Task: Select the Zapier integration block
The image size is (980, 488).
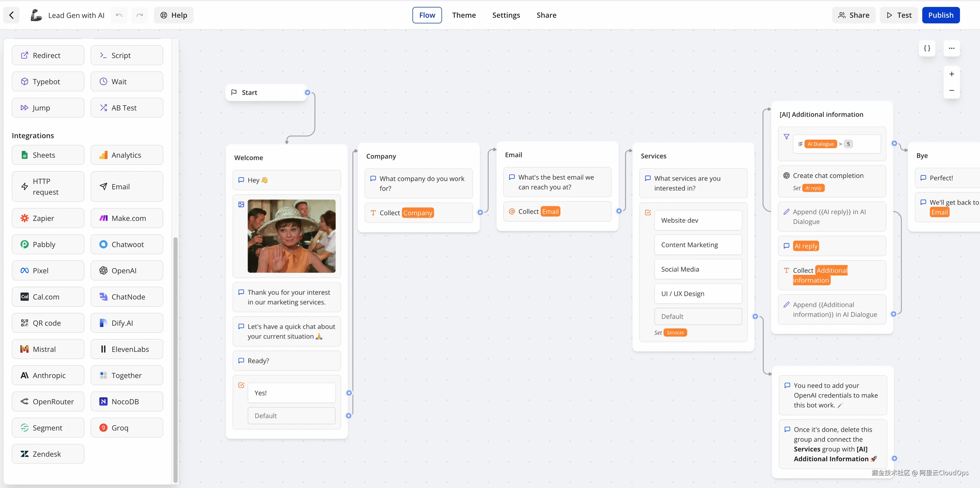Action: coord(48,218)
